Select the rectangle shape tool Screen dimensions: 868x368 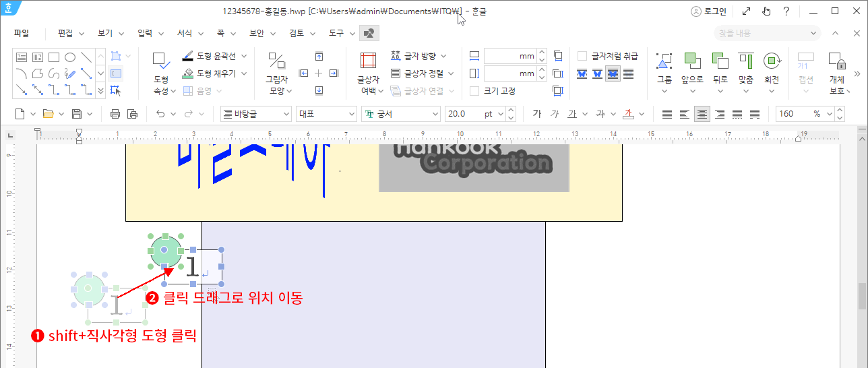(54, 57)
